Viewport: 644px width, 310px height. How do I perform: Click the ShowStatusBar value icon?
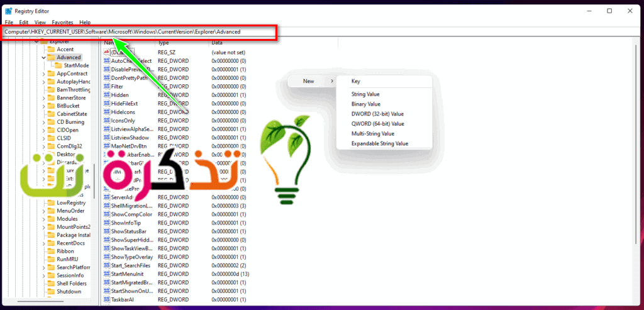click(107, 231)
